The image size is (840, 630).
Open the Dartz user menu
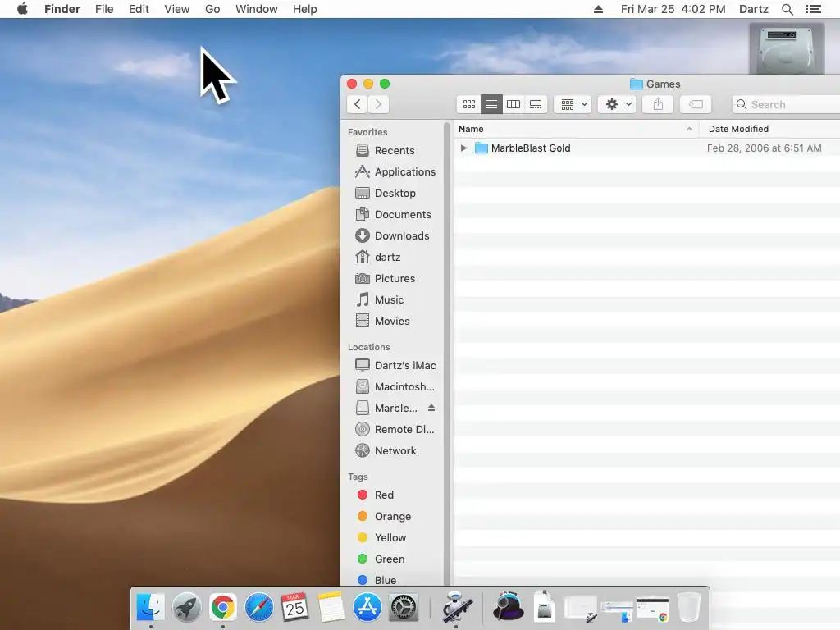tap(753, 9)
